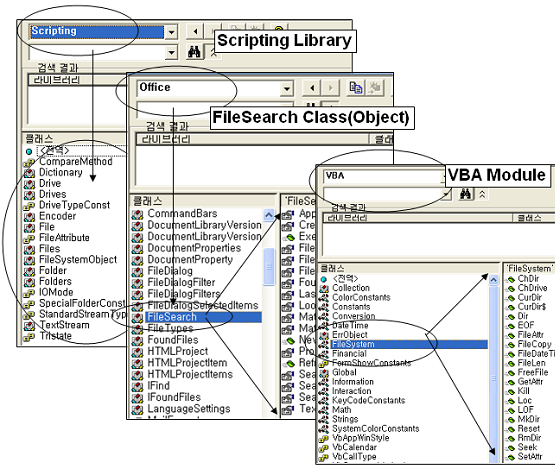Viewport: 555px width, 468px height.
Task: Open search text dropdown in VBA window
Action: (447, 194)
